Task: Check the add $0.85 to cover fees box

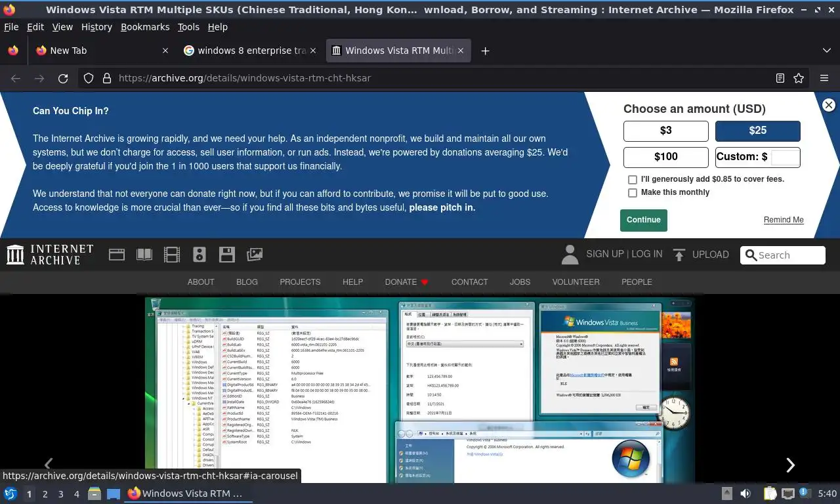Action: [x=633, y=179]
